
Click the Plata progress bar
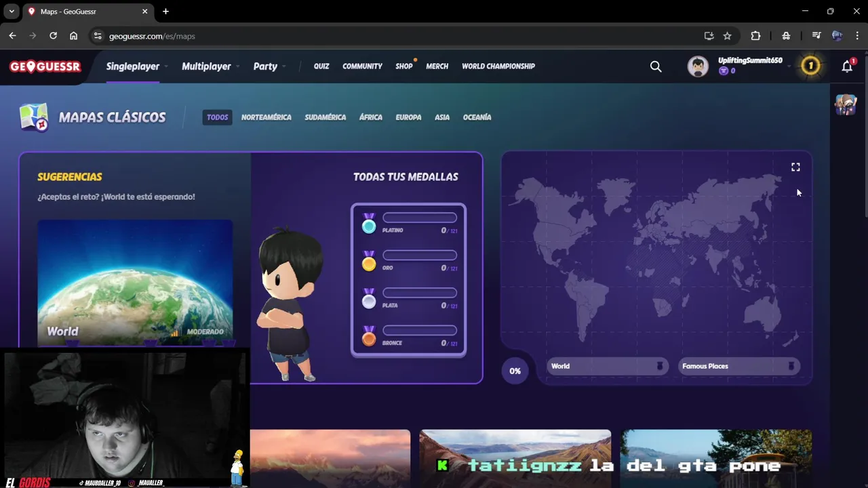(x=420, y=293)
